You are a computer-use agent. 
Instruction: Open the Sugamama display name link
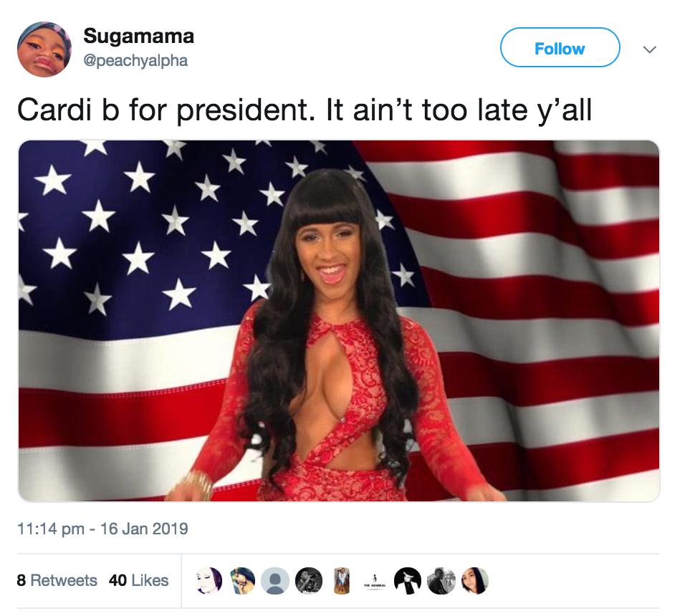[x=138, y=37]
